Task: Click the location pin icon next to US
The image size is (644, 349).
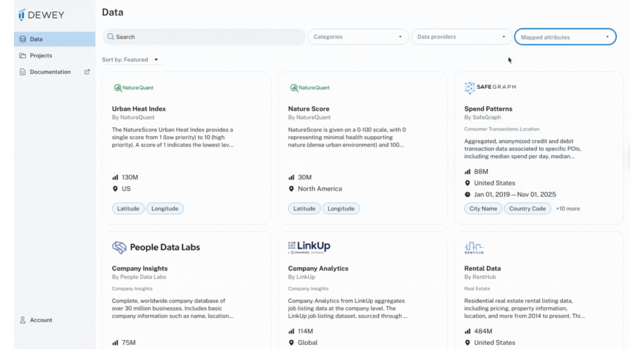Action: tap(115, 189)
